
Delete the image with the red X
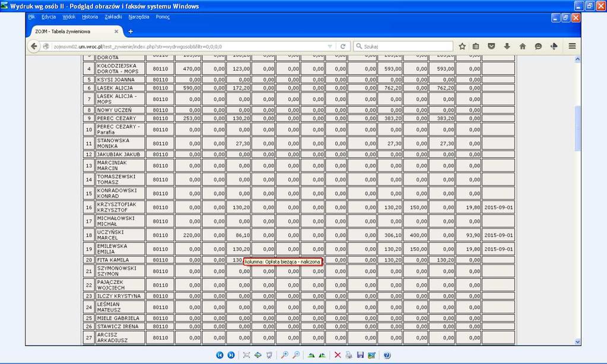(338, 355)
